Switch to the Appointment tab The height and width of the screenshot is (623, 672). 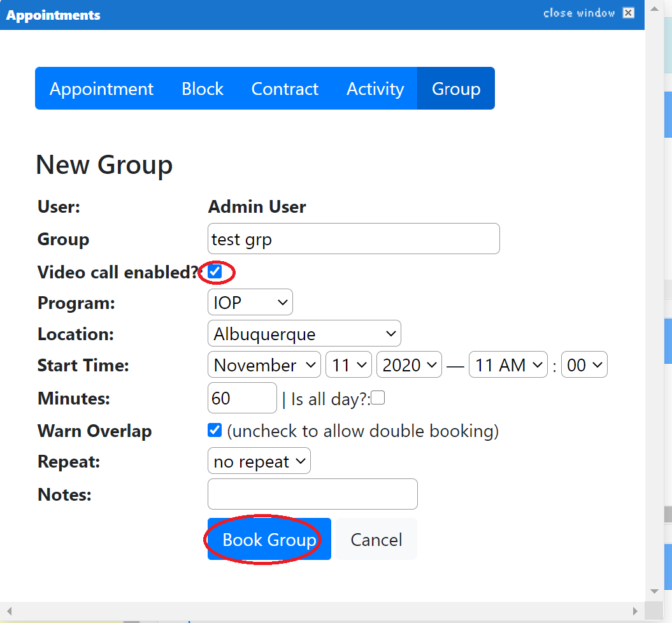pos(101,89)
